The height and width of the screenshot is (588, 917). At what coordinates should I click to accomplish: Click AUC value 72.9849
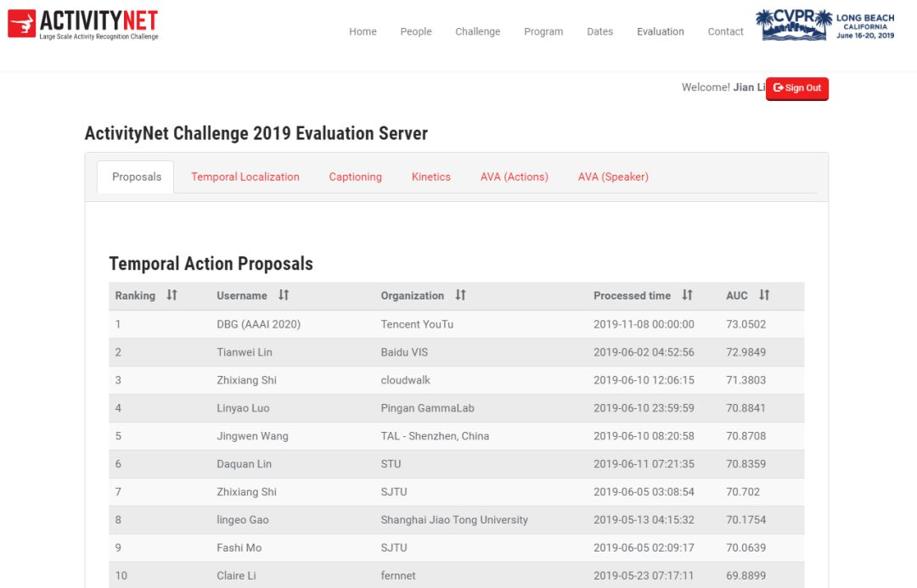click(x=745, y=352)
